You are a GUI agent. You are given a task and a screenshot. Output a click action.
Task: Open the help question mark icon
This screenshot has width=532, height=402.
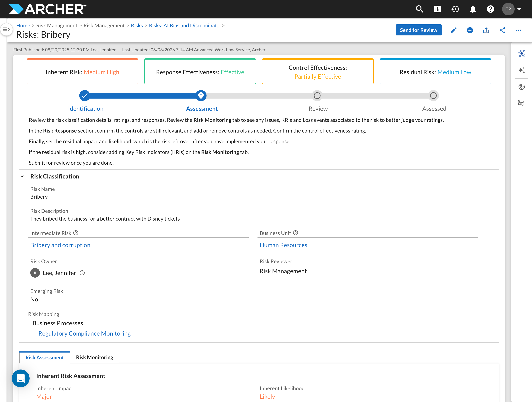(490, 9)
